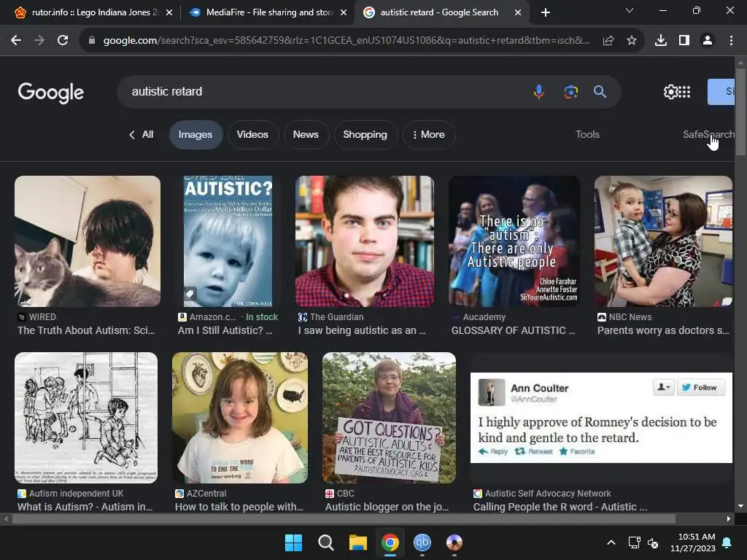The width and height of the screenshot is (747, 560).
Task: Submit search with magnifier icon
Action: [x=600, y=91]
